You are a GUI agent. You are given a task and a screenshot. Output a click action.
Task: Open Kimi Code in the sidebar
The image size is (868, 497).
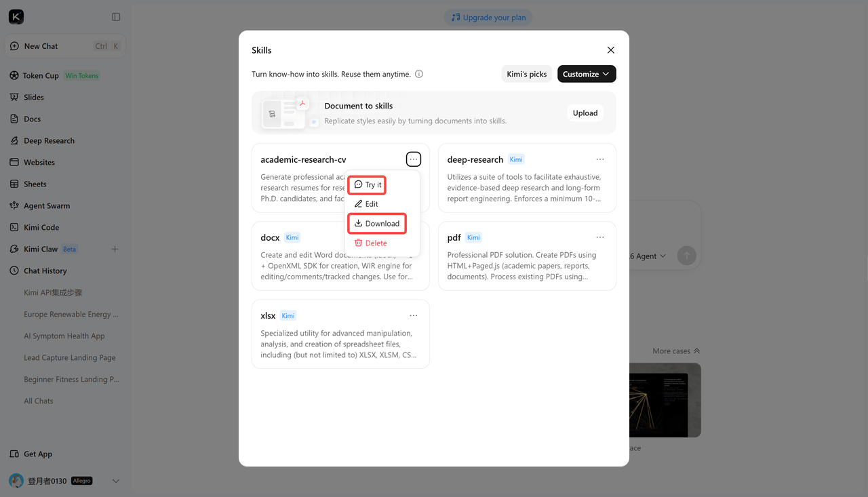coord(41,228)
